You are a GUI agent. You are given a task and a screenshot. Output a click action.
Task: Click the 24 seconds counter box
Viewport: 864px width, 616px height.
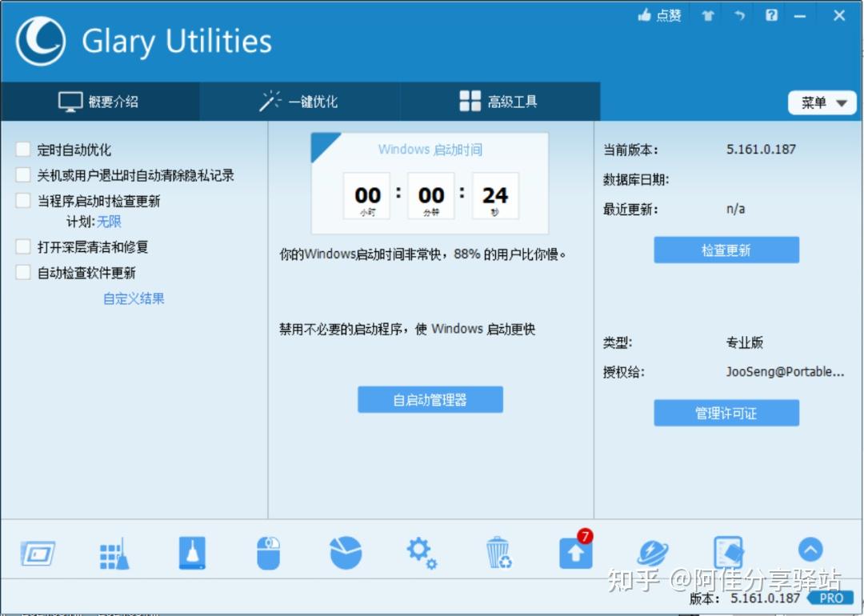495,196
